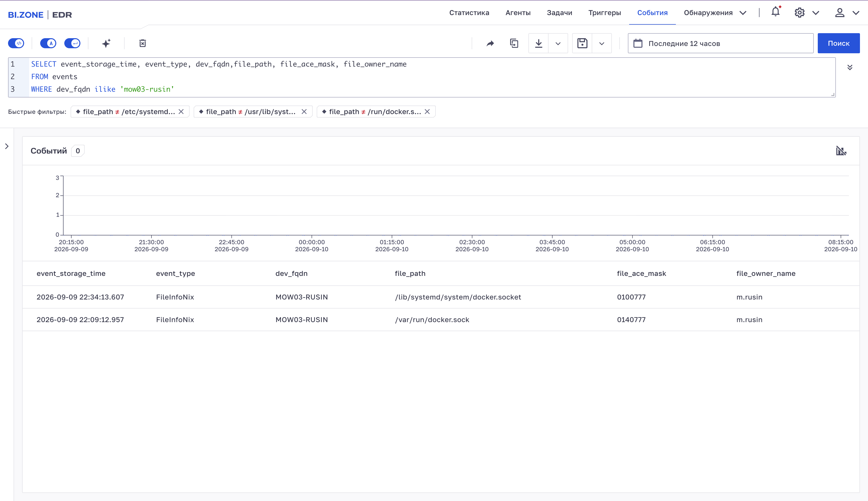The width and height of the screenshot is (868, 501).
Task: Expand the user profile dropdown chevron
Action: 856,13
